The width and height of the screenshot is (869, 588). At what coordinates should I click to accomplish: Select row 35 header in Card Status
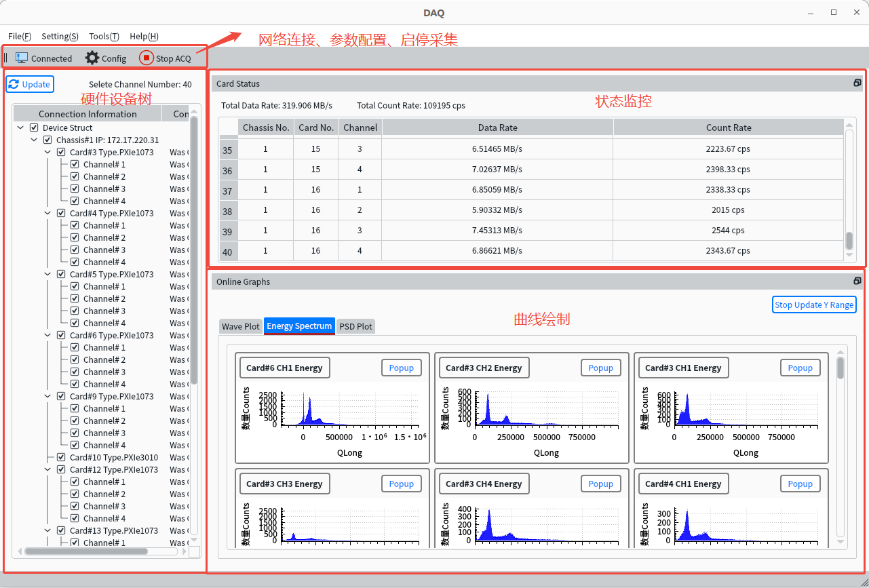227,151
